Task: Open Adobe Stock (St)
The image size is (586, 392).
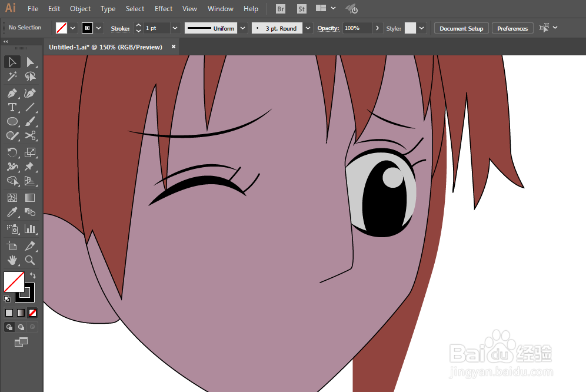Action: pos(302,9)
